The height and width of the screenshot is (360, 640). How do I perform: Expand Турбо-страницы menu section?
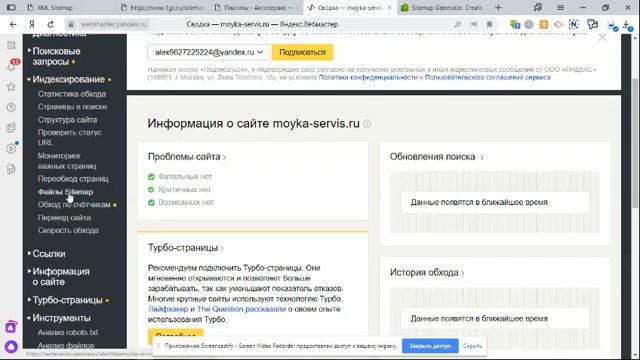point(68,300)
